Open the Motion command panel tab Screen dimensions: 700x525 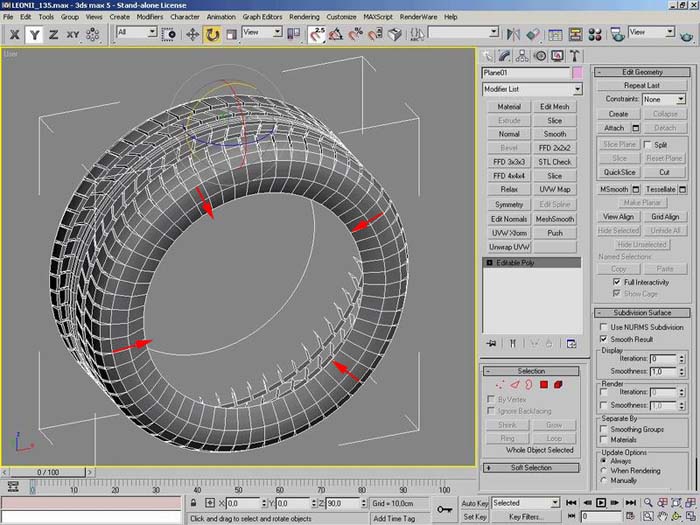pos(539,56)
